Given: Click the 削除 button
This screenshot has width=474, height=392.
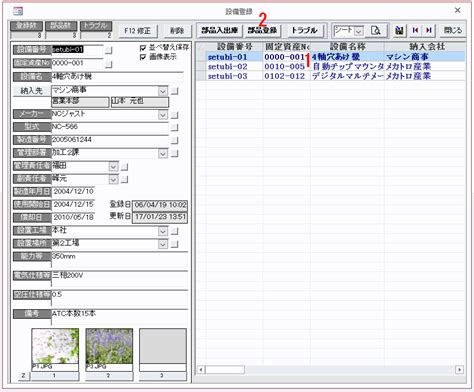Looking at the screenshot, I should click(177, 31).
